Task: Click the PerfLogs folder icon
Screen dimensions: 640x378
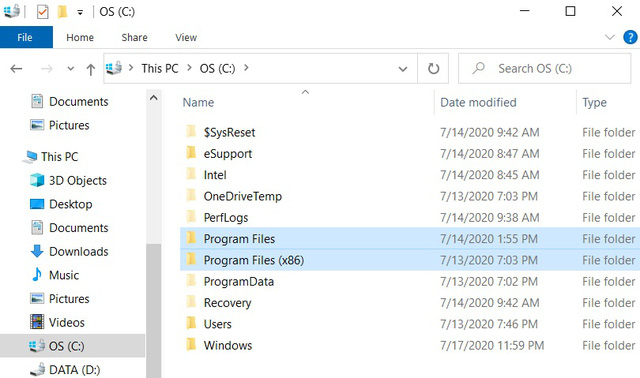Action: [x=191, y=216]
